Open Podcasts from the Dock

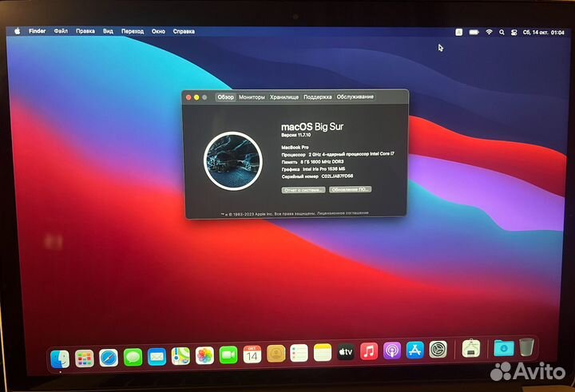[392, 351]
